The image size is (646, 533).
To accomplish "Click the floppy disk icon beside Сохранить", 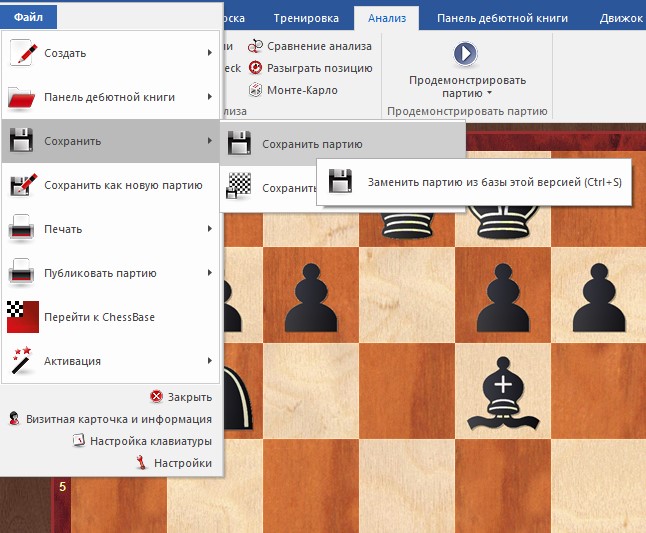I will [22, 141].
